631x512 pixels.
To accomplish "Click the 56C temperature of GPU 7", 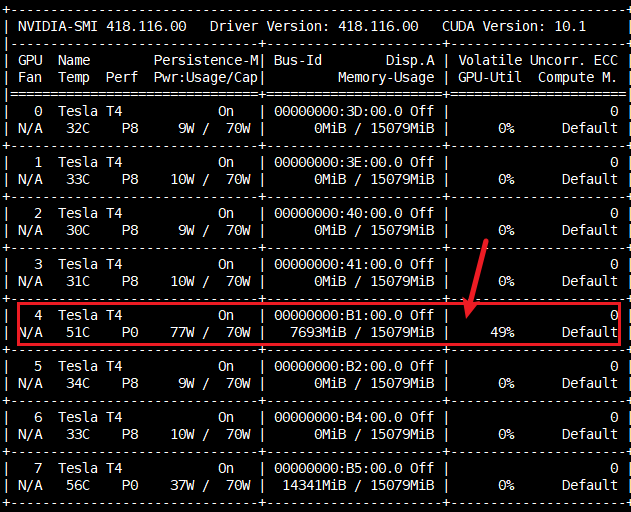I will pyautogui.click(x=78, y=485).
